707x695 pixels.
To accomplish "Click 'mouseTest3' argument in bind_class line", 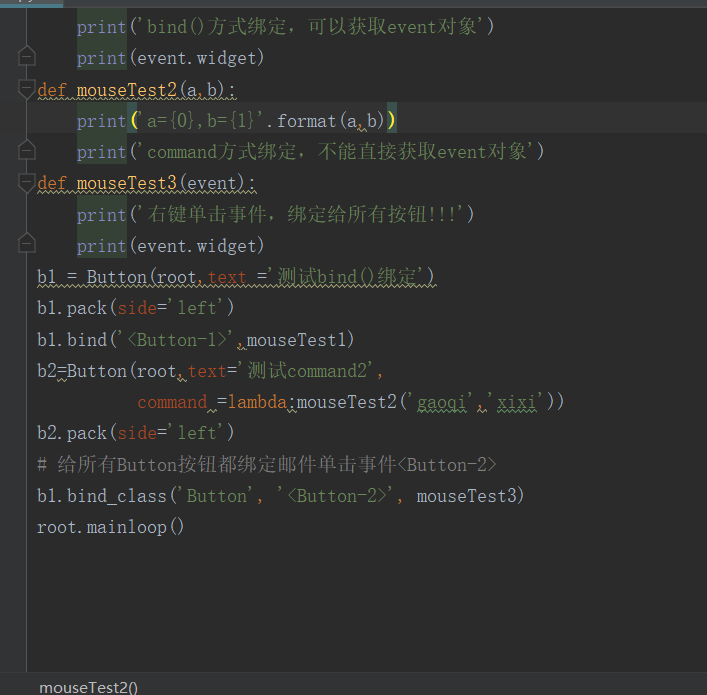I will click(466, 496).
